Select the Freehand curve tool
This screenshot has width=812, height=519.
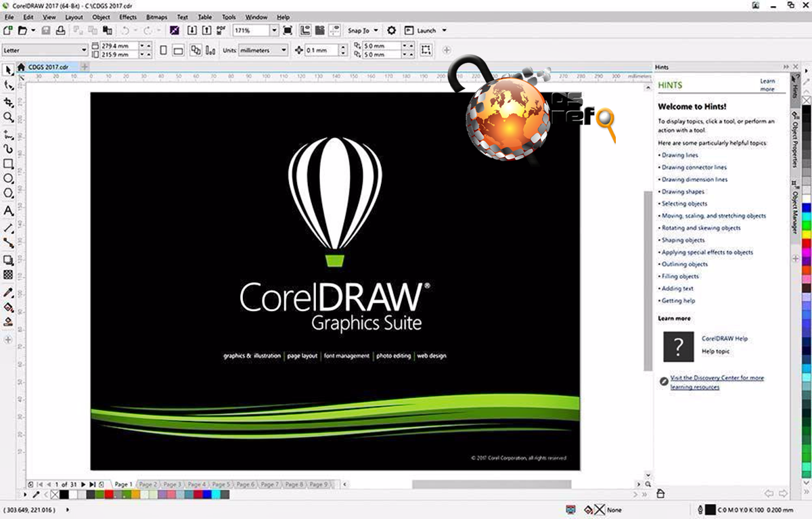8,135
